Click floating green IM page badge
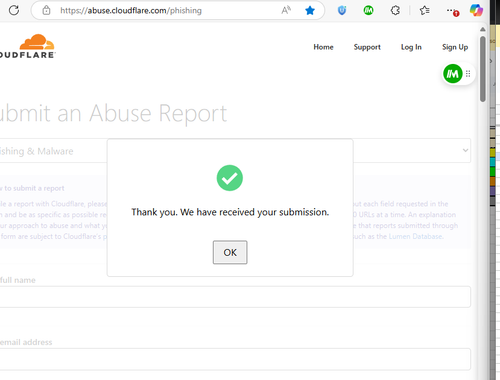The height and width of the screenshot is (380, 500). tap(452, 74)
